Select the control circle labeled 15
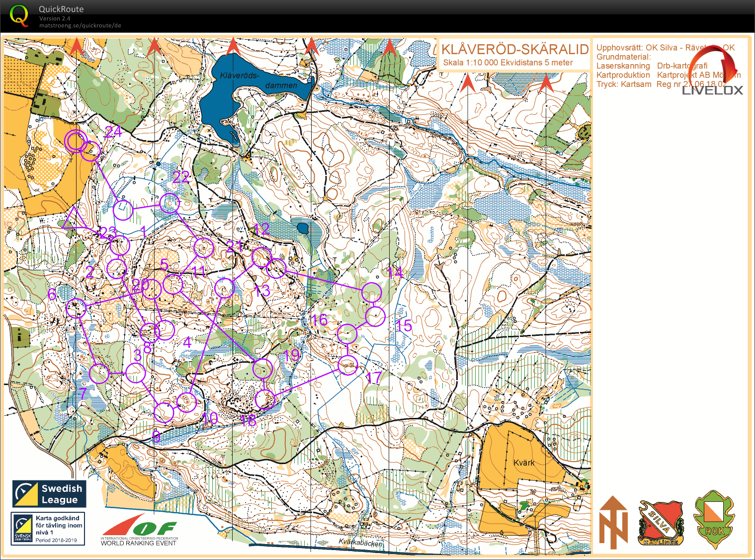 375,316
